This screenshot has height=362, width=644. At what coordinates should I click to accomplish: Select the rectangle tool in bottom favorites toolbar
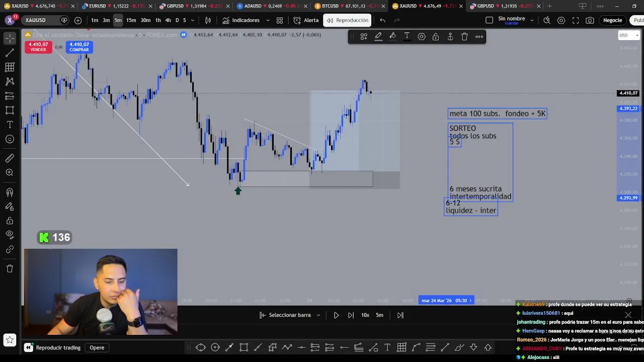244,347
